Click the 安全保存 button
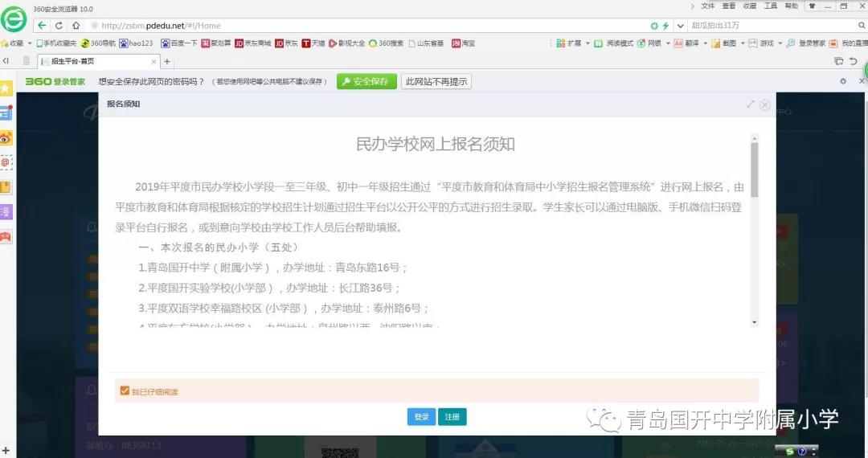The width and height of the screenshot is (868, 458). [x=366, y=81]
